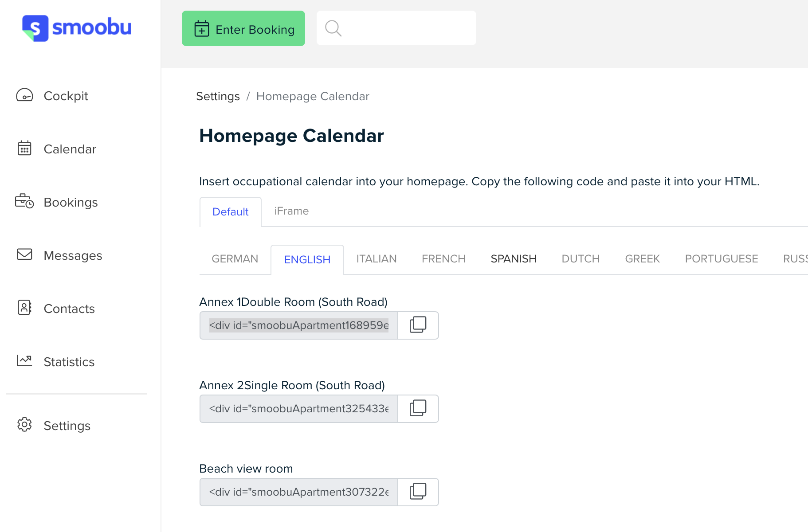The height and width of the screenshot is (532, 808).
Task: Select the PORTUGUESE language tab
Action: click(722, 259)
